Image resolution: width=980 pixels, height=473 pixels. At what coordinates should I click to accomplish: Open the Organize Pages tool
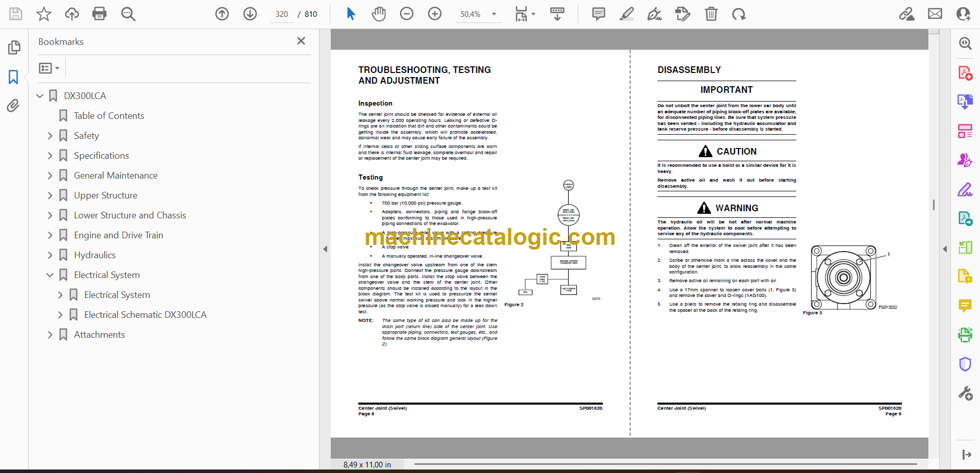pyautogui.click(x=965, y=131)
